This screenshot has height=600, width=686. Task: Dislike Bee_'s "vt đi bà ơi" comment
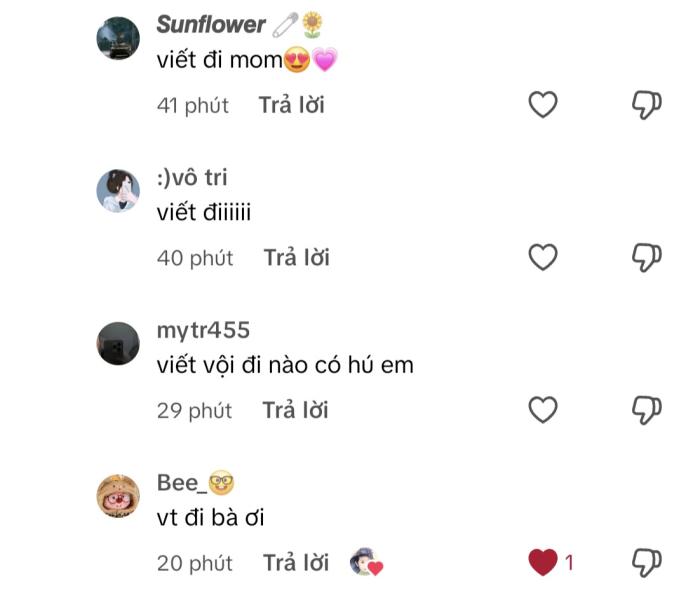pyautogui.click(x=647, y=562)
